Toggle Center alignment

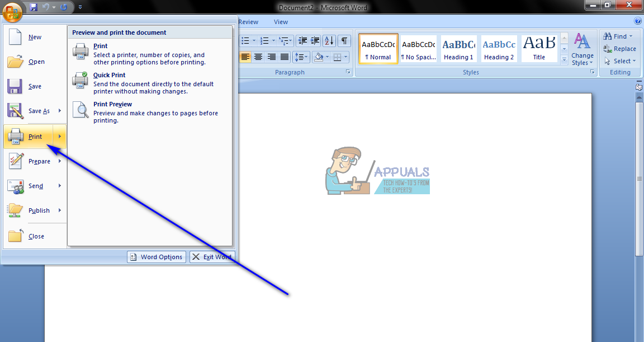(x=258, y=57)
